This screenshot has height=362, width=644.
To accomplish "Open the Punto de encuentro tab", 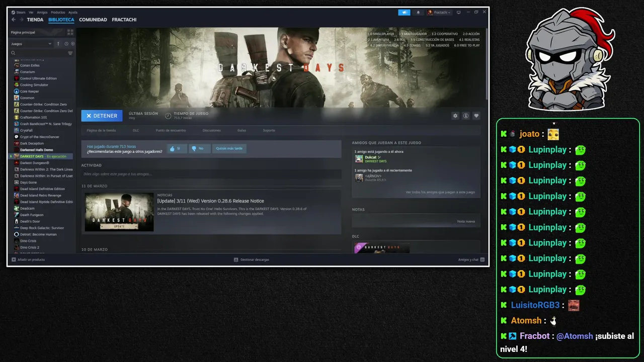I will point(171,130).
